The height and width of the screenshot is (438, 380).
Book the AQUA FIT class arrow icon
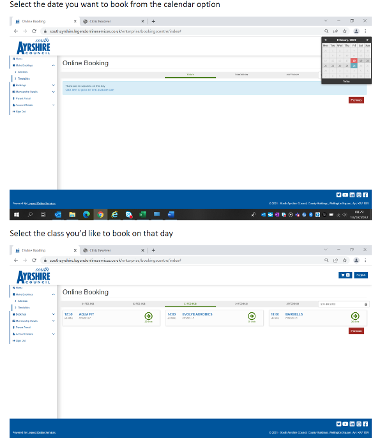tap(148, 316)
